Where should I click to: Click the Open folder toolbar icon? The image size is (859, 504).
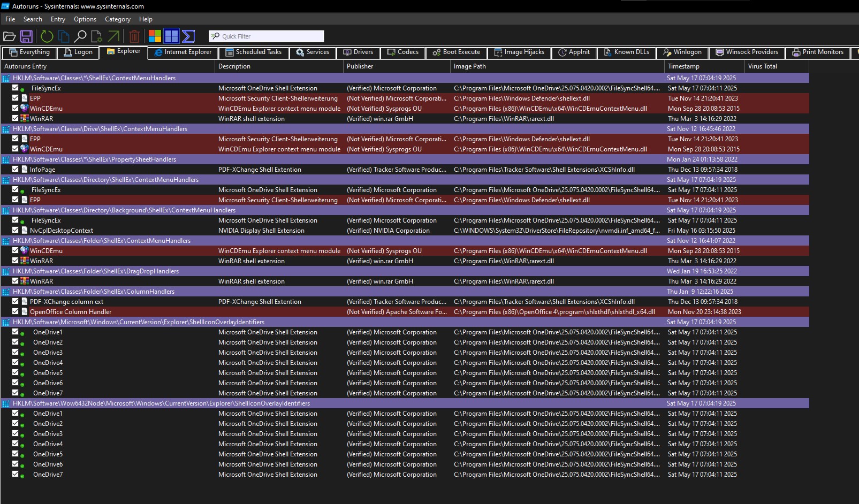click(x=9, y=36)
